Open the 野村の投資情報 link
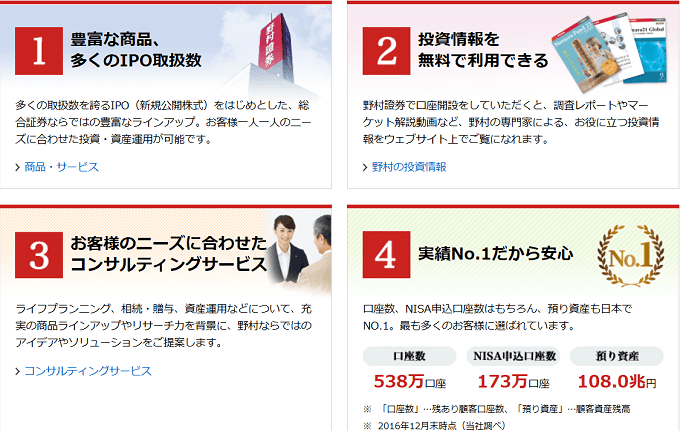The height and width of the screenshot is (431, 680). click(409, 167)
